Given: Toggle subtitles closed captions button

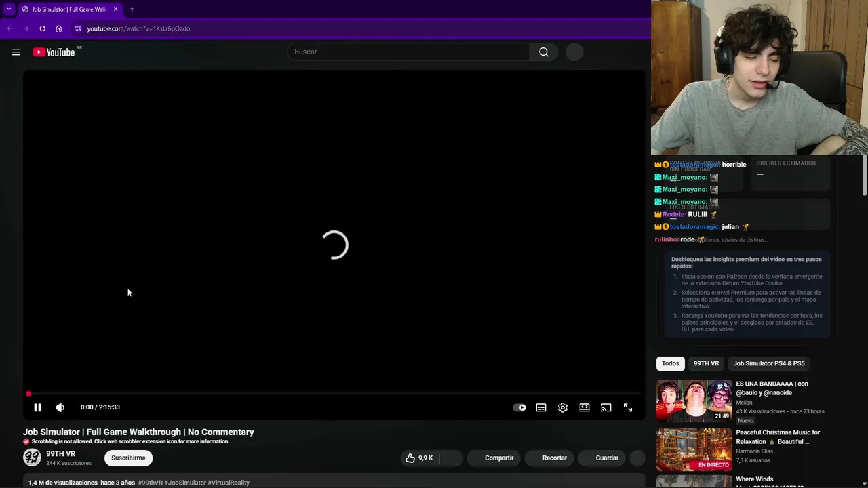Looking at the screenshot, I should click(x=541, y=407).
